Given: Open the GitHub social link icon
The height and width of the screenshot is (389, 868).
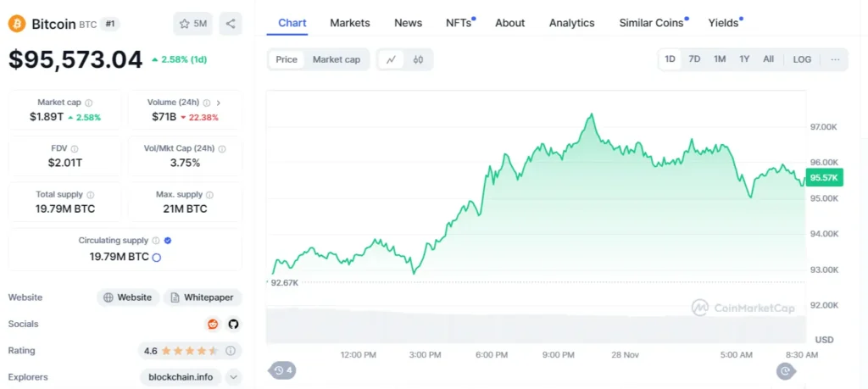Looking at the screenshot, I should pos(234,325).
